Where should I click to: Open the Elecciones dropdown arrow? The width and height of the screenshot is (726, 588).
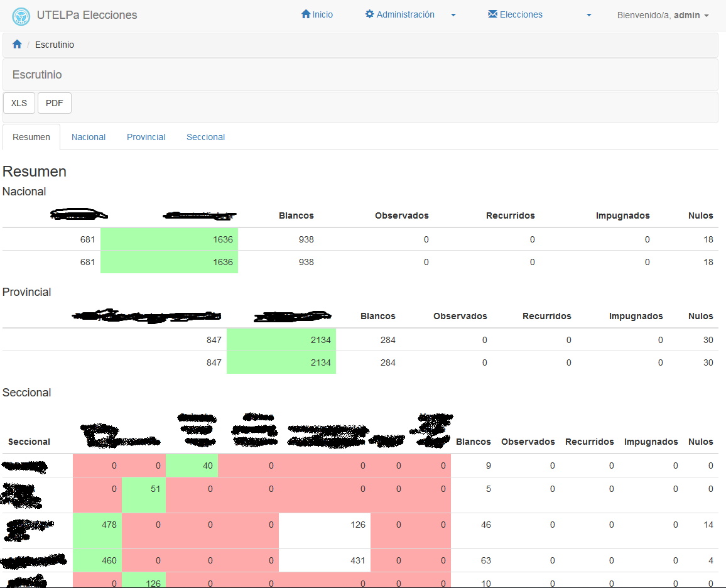pyautogui.click(x=589, y=15)
